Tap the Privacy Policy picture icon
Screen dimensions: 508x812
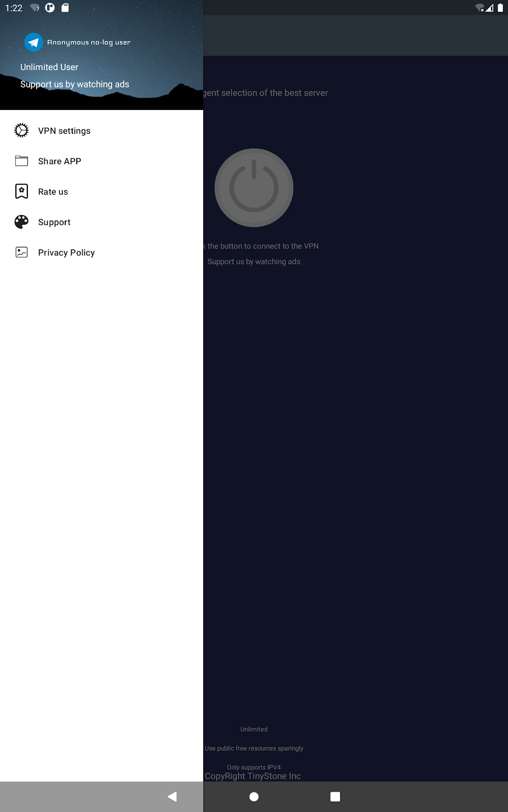[x=21, y=252]
